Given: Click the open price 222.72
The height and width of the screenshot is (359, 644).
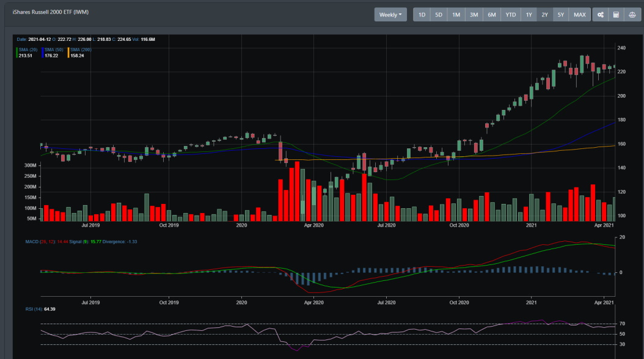Looking at the screenshot, I should pyautogui.click(x=65, y=40).
